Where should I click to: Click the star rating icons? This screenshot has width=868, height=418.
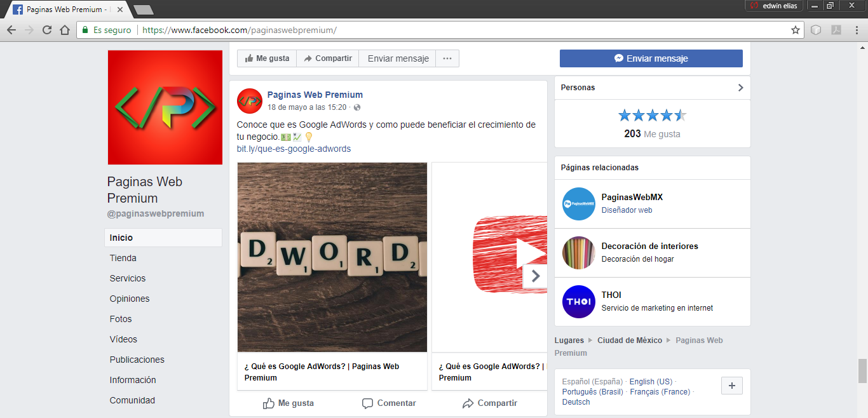(652, 116)
